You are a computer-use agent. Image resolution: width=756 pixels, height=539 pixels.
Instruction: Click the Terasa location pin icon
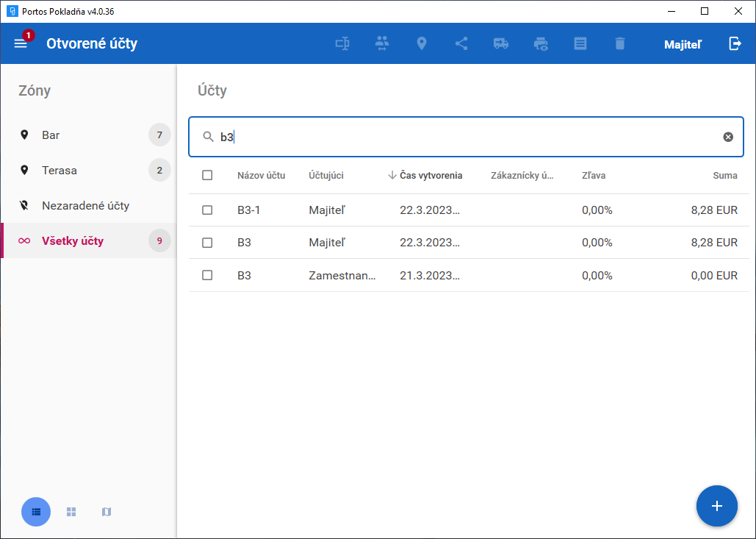click(24, 171)
